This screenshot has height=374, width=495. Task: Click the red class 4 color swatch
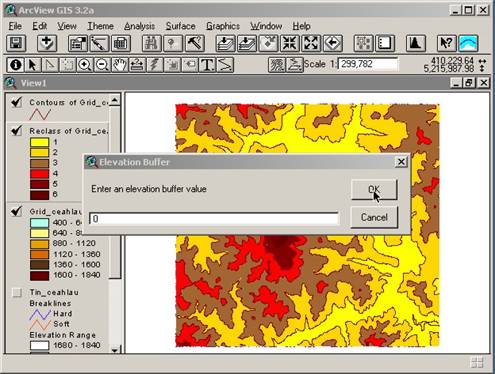click(39, 174)
